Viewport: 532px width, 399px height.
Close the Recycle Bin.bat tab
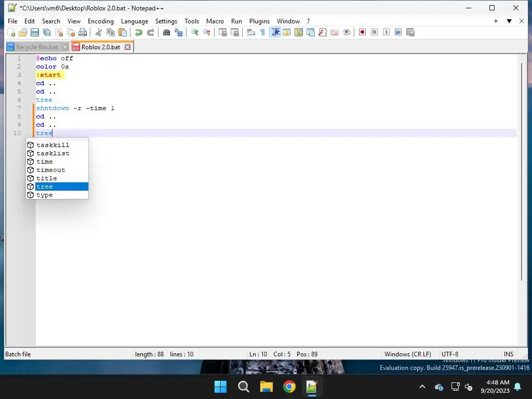click(65, 47)
